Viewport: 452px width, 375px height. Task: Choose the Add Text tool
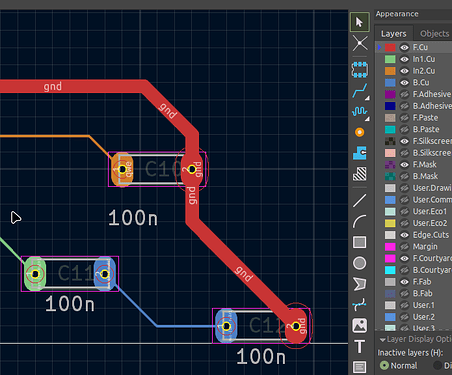tap(359, 347)
